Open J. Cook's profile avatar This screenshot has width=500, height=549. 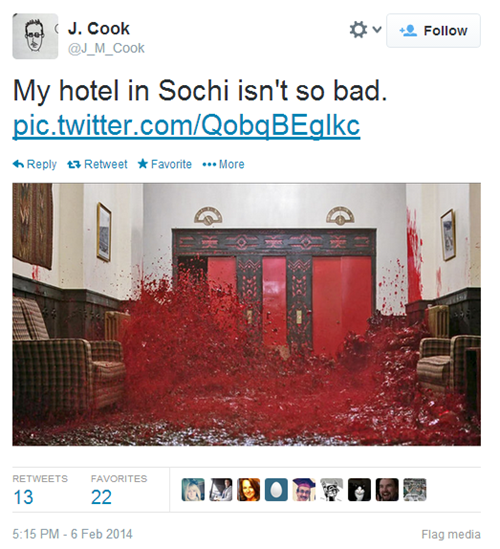click(x=35, y=36)
